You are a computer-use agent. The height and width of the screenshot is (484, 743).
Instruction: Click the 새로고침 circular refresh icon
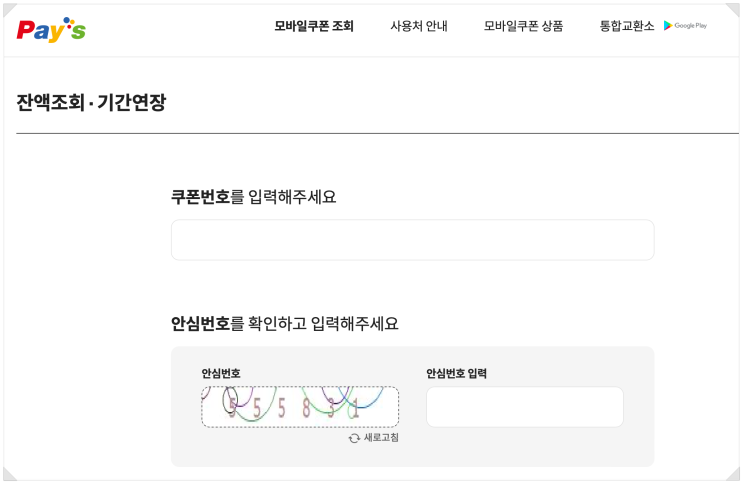pos(354,438)
